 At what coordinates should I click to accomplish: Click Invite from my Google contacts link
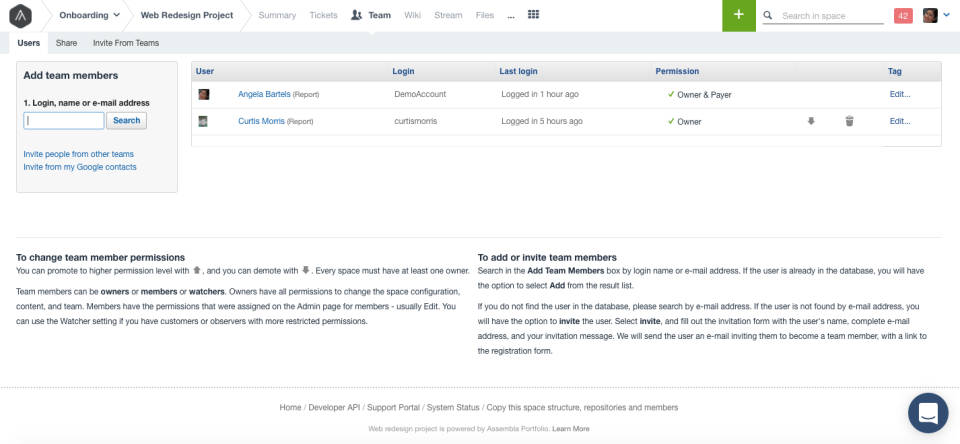(80, 167)
